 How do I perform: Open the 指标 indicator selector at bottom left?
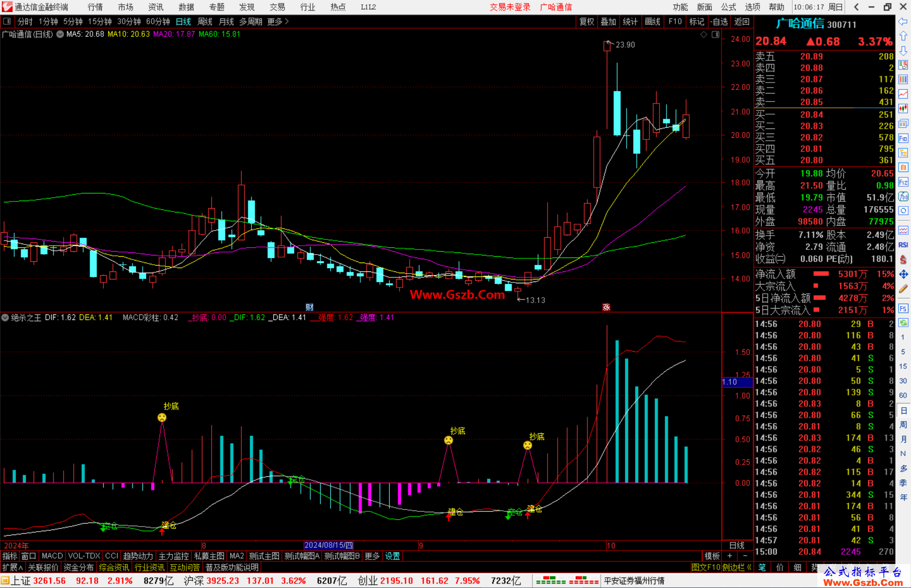pos(10,556)
